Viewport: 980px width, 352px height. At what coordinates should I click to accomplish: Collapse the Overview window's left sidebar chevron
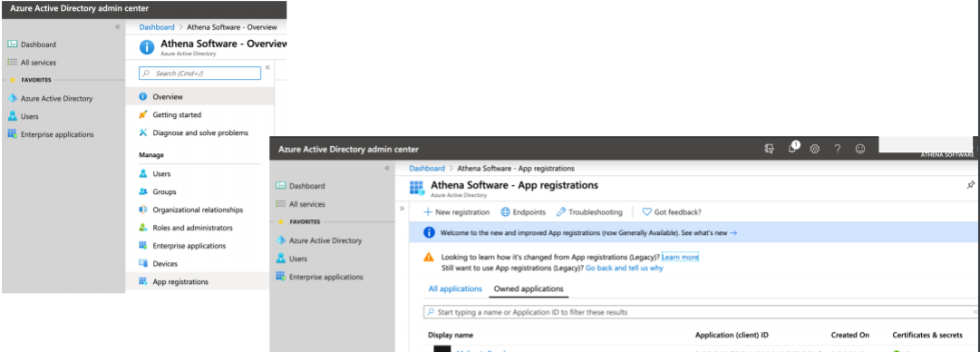pos(118,27)
